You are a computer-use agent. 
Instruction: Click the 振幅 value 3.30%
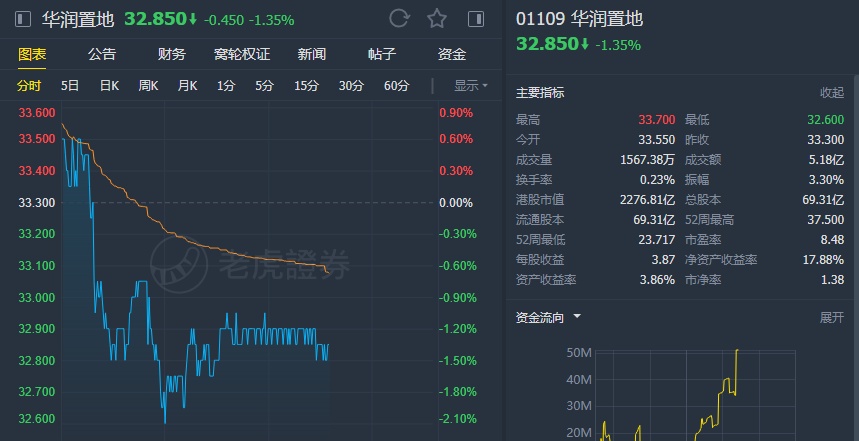pyautogui.click(x=827, y=180)
